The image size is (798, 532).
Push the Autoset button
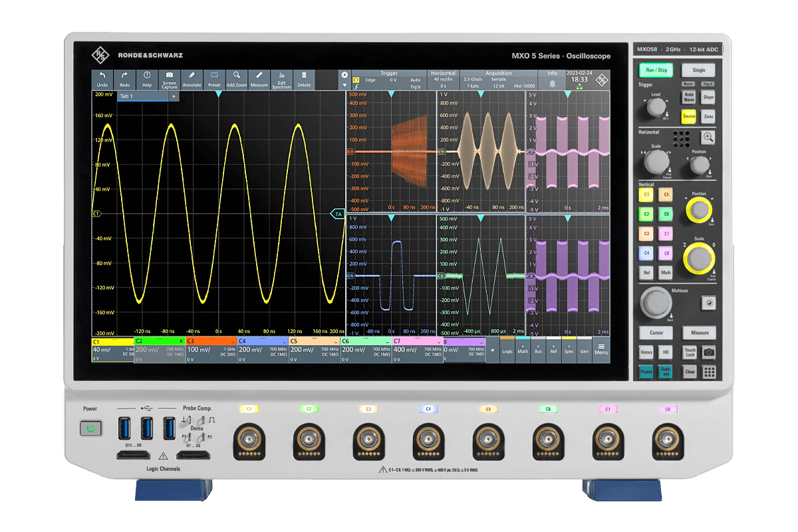click(666, 372)
